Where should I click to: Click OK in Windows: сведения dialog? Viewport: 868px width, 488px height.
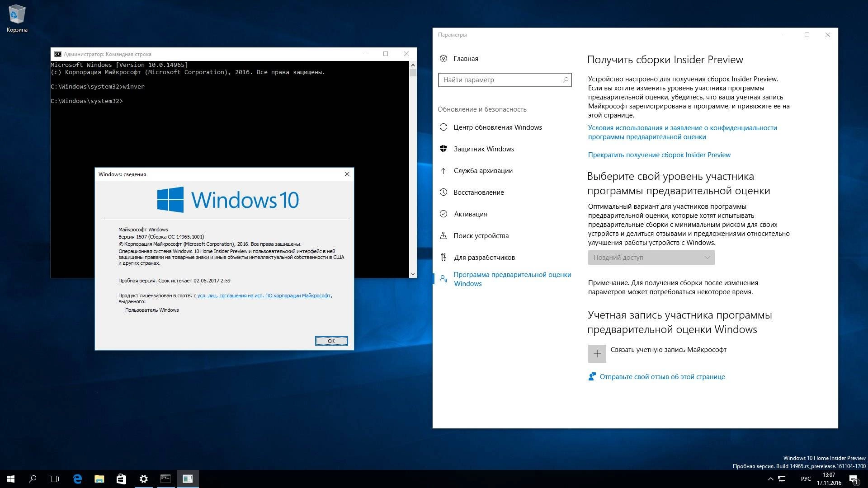(x=331, y=341)
